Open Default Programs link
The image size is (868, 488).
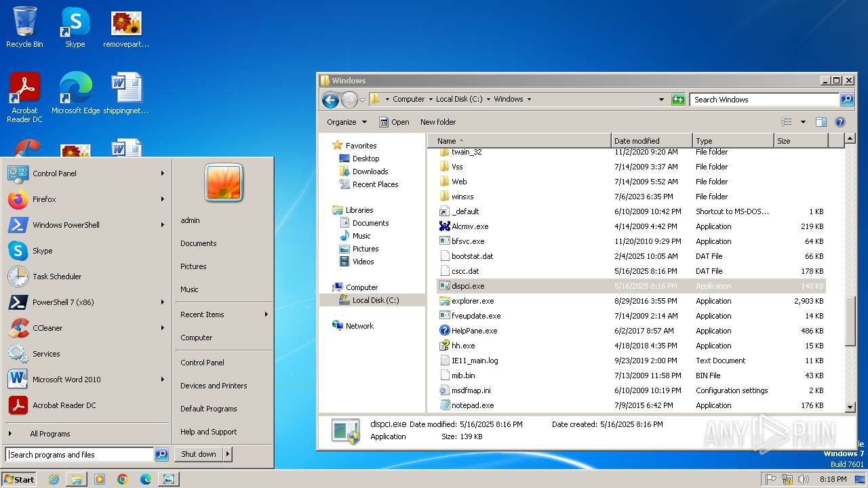[209, 409]
